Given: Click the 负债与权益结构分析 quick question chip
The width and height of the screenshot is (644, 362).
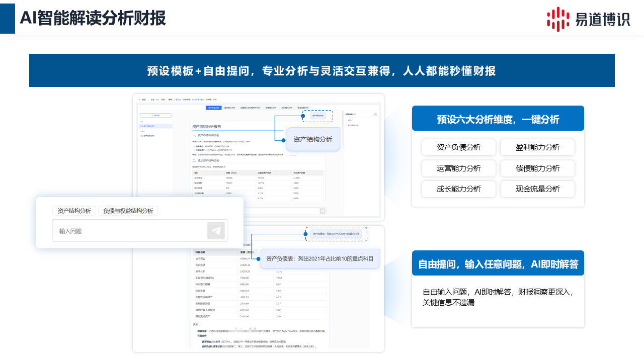Looking at the screenshot, I should 128,211.
